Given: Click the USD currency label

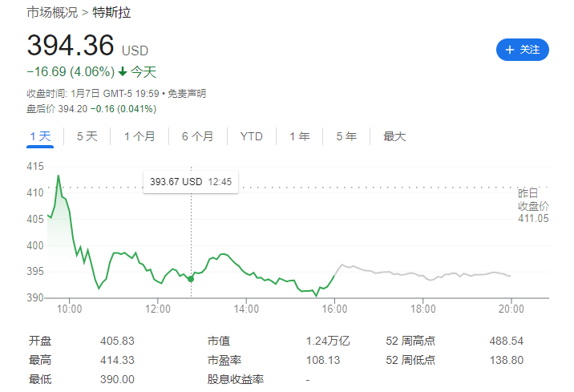Looking at the screenshot, I should coord(135,51).
